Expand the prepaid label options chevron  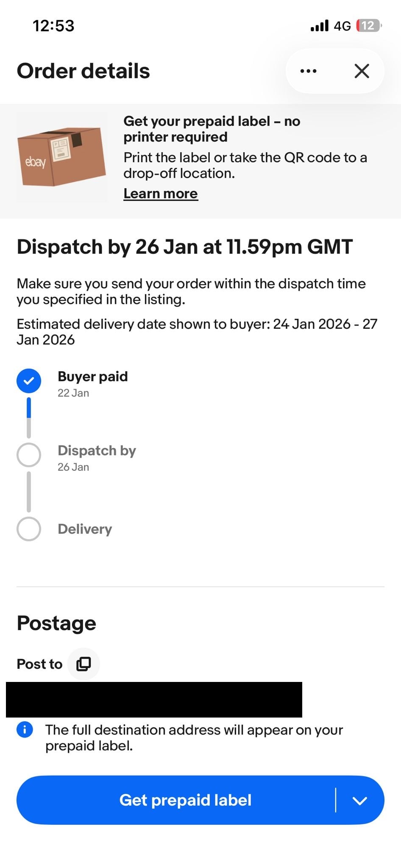click(x=360, y=800)
